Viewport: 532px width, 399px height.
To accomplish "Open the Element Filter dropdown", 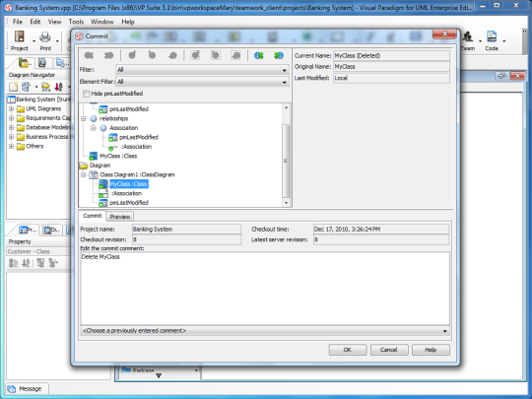I will 202,82.
